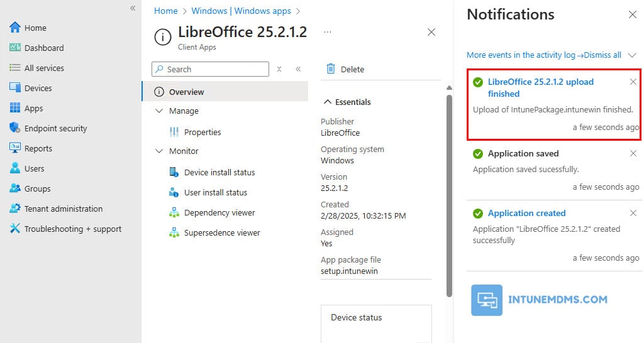The height and width of the screenshot is (343, 644).
Task: Dismiss the Application created notification
Action: [x=633, y=213]
